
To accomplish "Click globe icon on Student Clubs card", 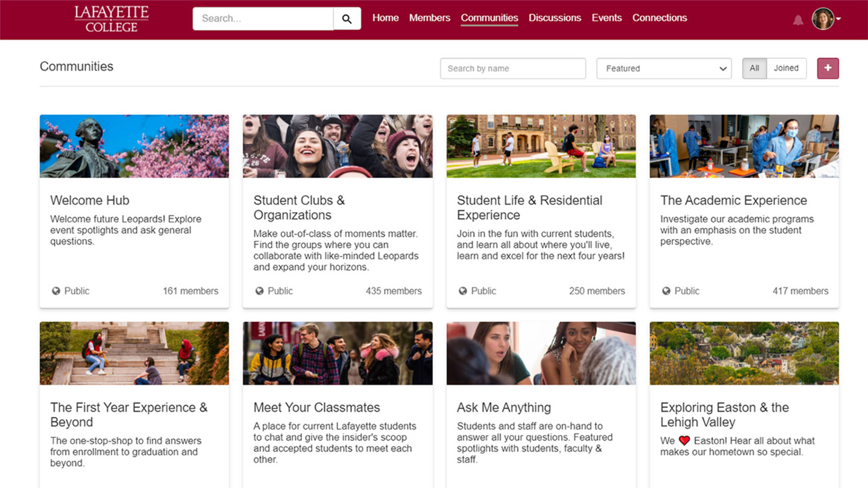I will [259, 291].
